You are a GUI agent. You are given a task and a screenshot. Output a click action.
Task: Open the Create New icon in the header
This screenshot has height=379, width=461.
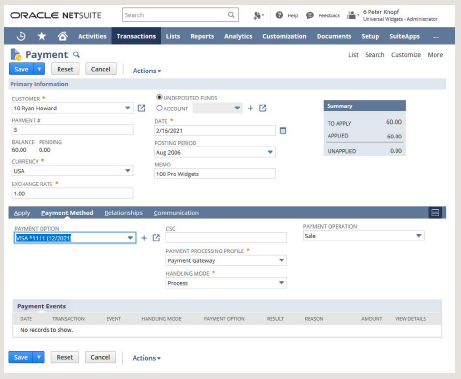pos(258,15)
